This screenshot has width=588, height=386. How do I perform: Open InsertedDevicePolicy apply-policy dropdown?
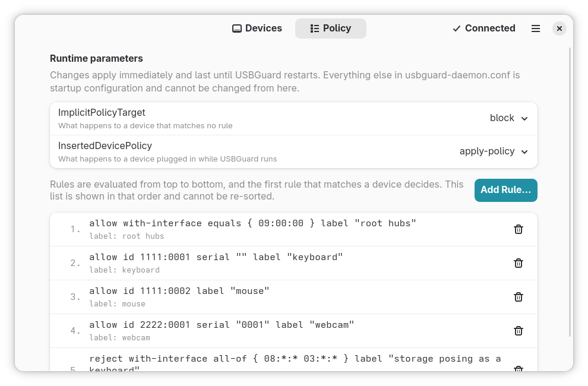pos(494,151)
